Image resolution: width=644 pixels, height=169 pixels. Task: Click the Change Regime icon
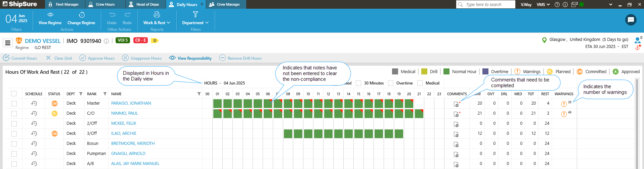(81, 15)
